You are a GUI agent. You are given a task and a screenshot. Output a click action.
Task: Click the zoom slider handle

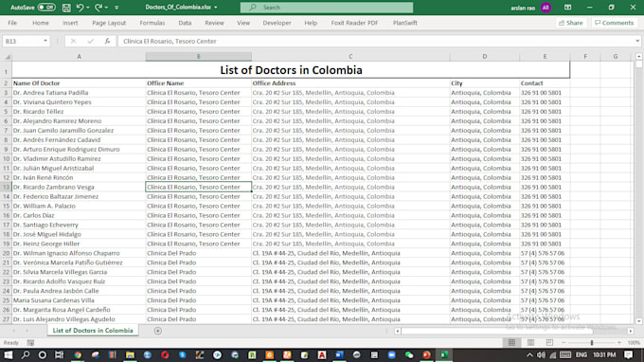[592, 343]
